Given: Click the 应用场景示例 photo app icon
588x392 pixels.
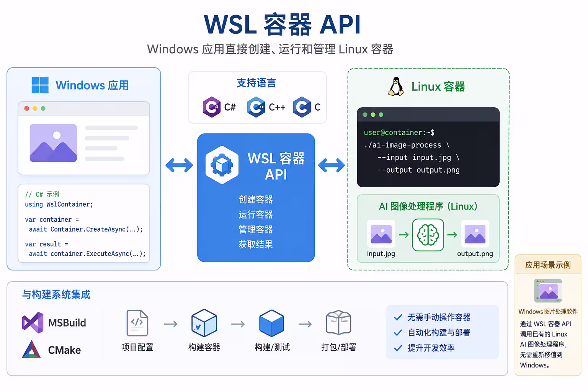Looking at the screenshot, I should pyautogui.click(x=548, y=291).
